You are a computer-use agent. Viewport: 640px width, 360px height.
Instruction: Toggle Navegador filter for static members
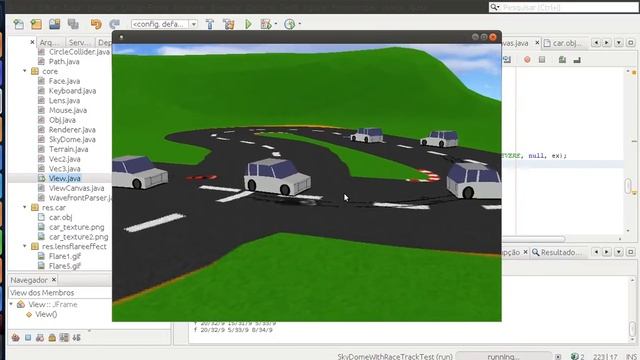pos(40,338)
